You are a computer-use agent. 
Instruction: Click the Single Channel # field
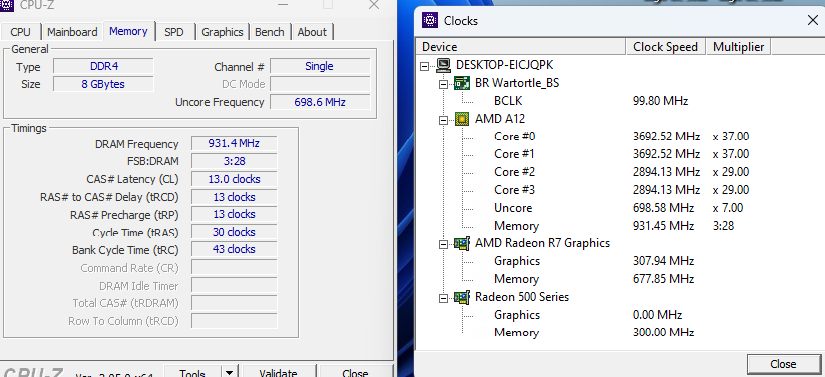pos(320,66)
